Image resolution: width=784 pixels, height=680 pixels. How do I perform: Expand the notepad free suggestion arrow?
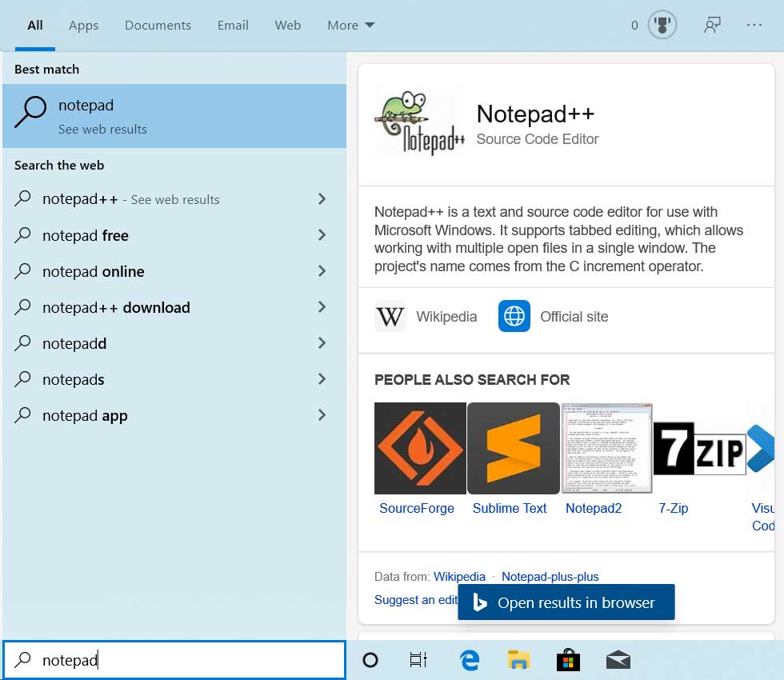322,235
